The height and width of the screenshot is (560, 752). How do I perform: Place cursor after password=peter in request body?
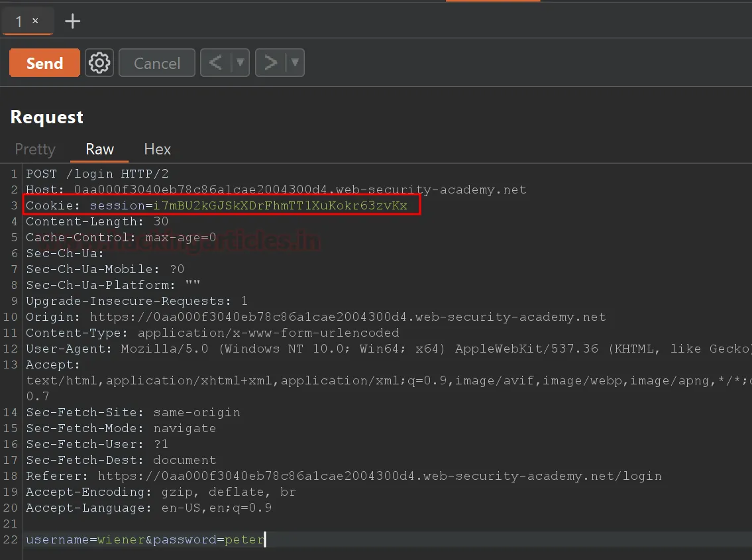[x=264, y=539]
